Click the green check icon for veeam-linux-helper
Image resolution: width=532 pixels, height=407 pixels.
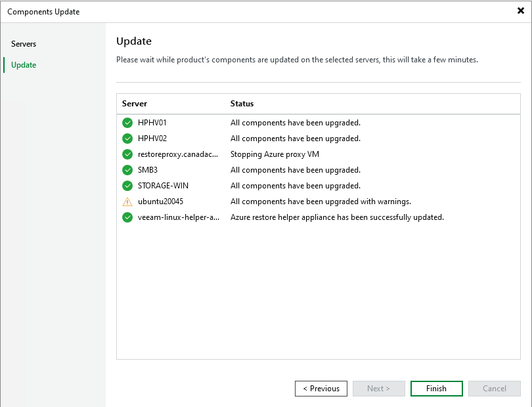click(x=127, y=217)
